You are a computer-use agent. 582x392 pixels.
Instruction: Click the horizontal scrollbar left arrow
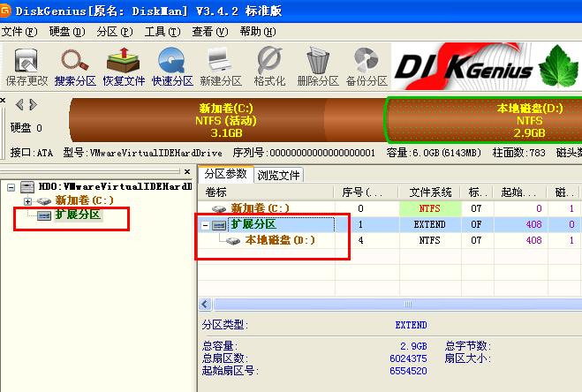[x=205, y=305]
